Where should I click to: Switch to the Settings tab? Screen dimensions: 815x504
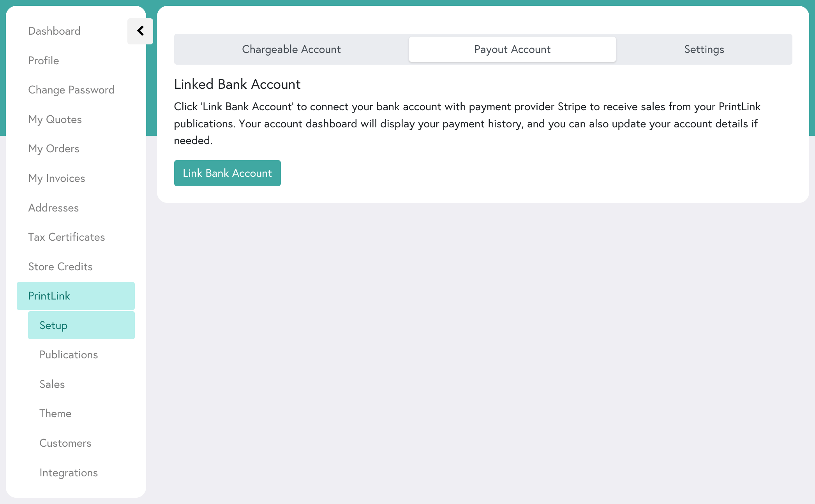[x=704, y=49]
